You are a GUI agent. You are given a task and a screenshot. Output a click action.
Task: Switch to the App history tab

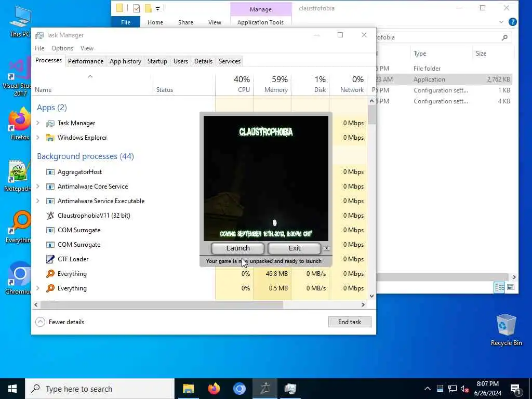point(125,61)
